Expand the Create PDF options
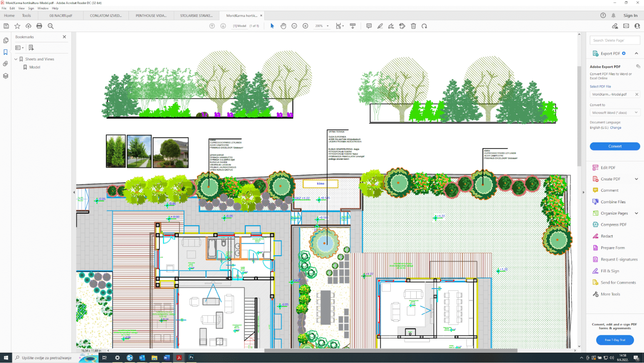Viewport: 644px width, 363px height. [x=636, y=179]
